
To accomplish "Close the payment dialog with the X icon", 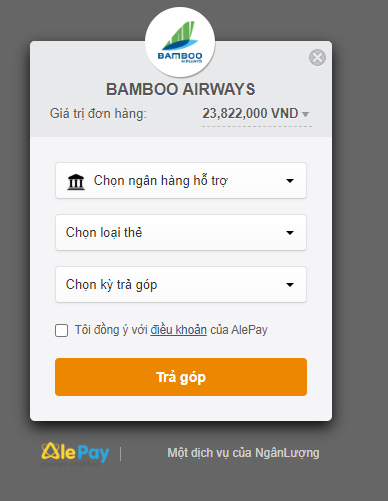I will coord(317,58).
